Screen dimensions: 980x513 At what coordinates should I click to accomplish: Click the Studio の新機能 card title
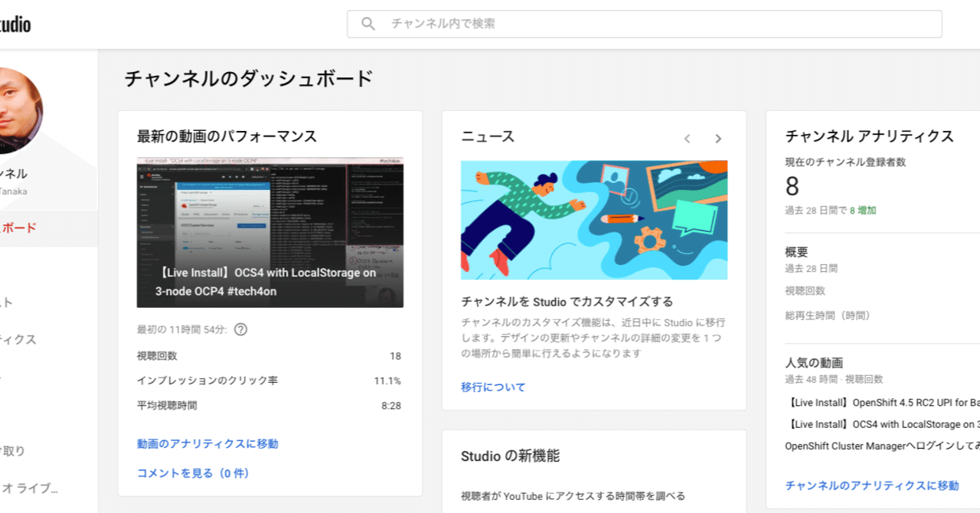point(510,456)
